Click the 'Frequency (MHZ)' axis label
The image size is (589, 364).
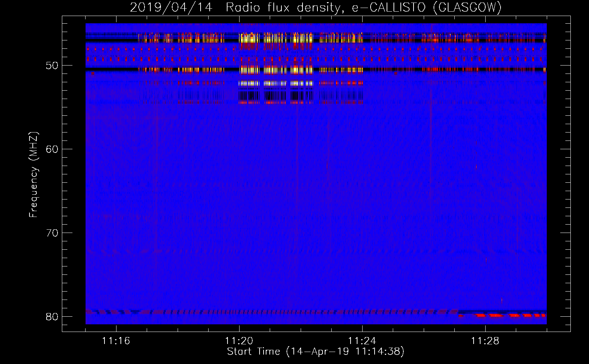pyautogui.click(x=33, y=175)
